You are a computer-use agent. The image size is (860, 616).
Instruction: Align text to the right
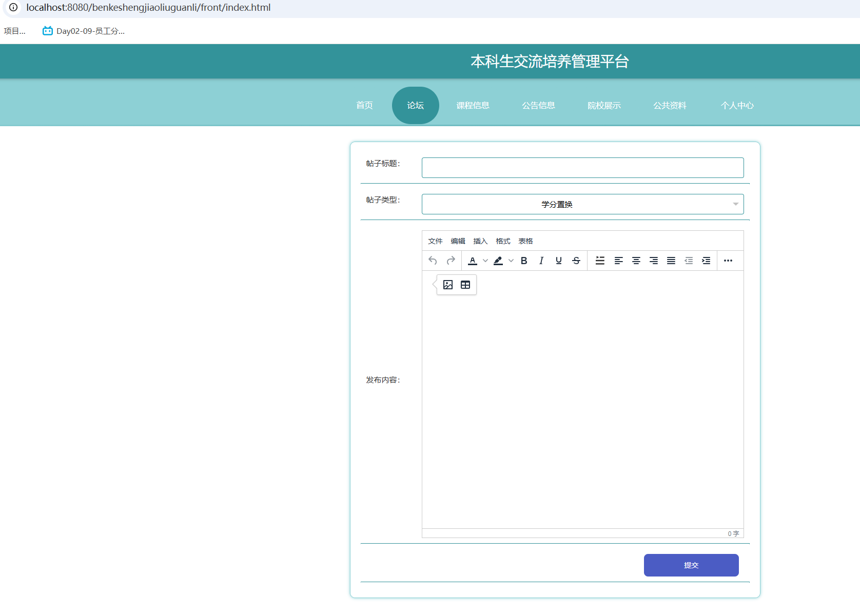tap(654, 261)
